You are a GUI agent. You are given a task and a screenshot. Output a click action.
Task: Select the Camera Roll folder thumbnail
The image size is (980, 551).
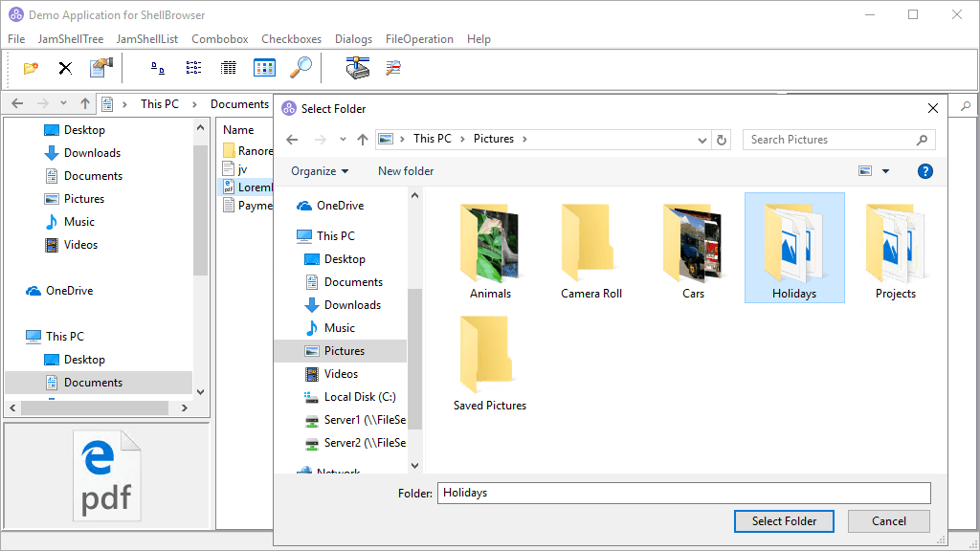click(x=590, y=244)
